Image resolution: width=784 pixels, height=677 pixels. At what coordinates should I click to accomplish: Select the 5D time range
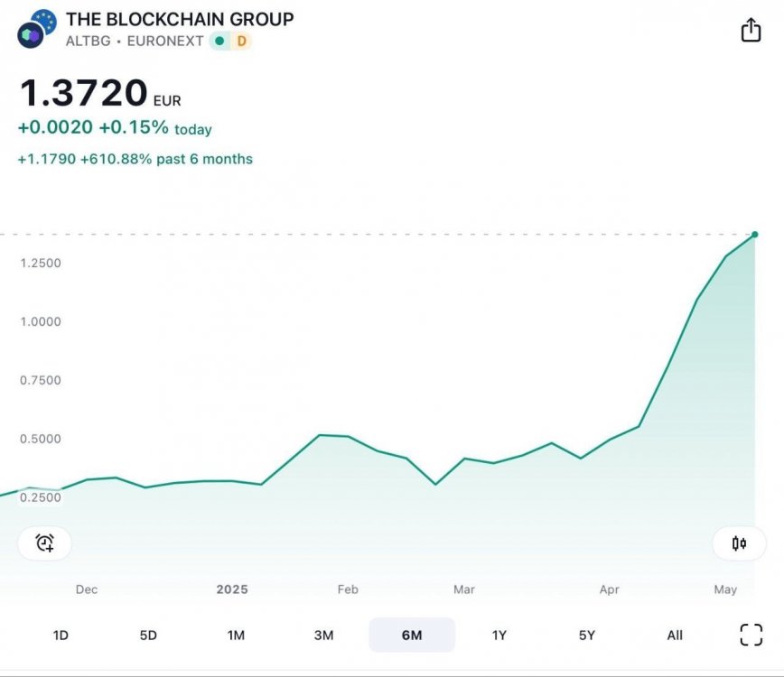(148, 635)
